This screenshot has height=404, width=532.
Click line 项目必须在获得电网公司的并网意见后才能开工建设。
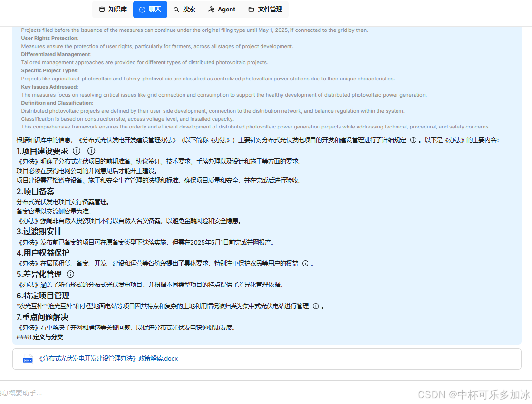(x=87, y=171)
